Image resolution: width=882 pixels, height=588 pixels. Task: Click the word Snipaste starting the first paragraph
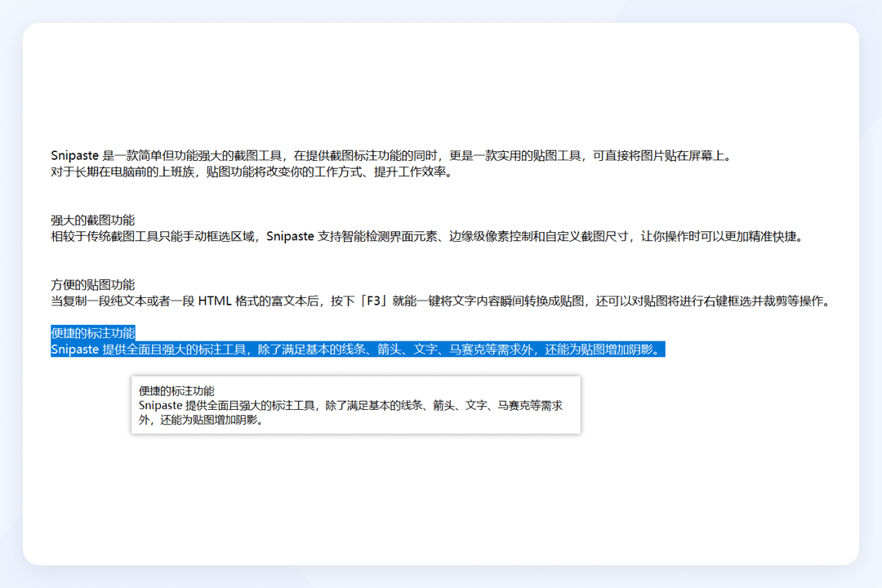74,155
